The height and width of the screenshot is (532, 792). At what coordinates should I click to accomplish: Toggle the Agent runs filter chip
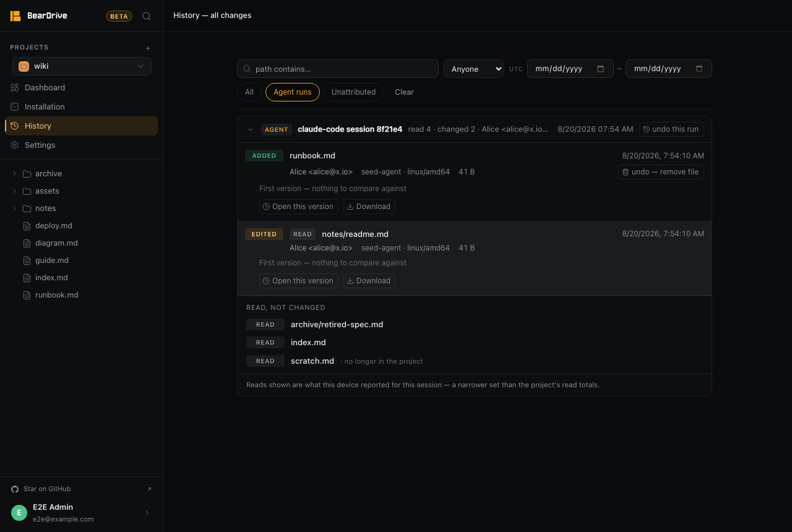[x=293, y=92]
